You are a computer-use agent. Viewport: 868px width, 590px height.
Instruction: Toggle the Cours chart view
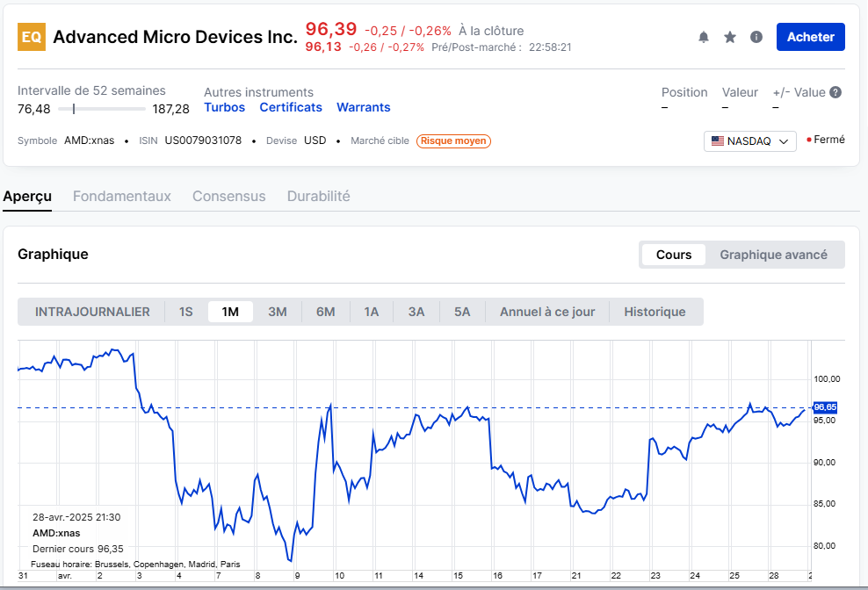[x=673, y=255]
